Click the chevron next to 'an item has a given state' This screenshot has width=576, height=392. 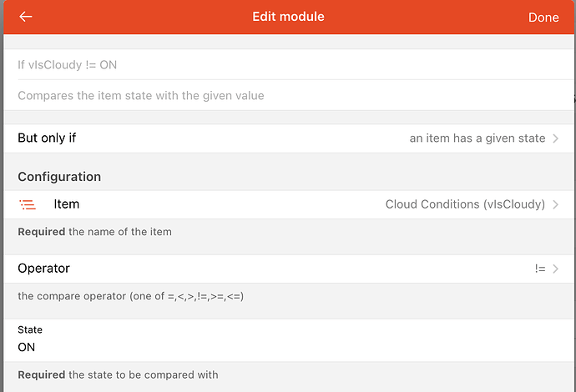[556, 138]
